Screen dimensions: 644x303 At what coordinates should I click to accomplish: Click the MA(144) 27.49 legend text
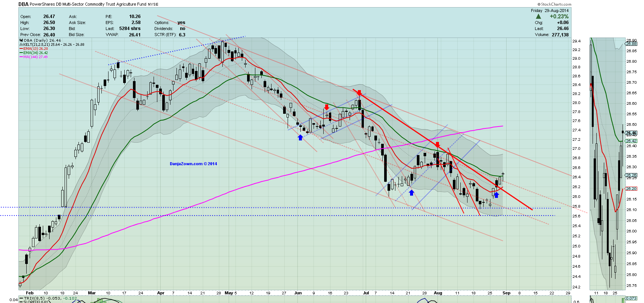pyautogui.click(x=35, y=57)
